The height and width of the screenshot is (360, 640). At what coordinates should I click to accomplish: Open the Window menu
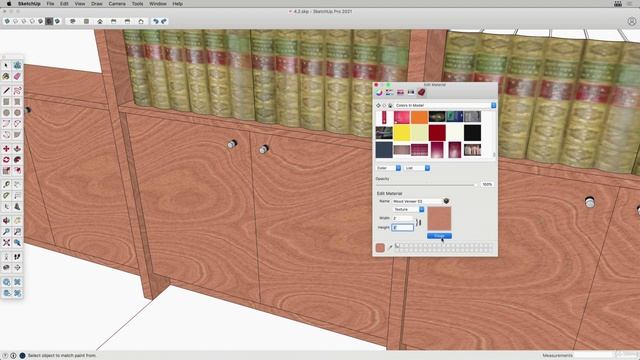158,4
